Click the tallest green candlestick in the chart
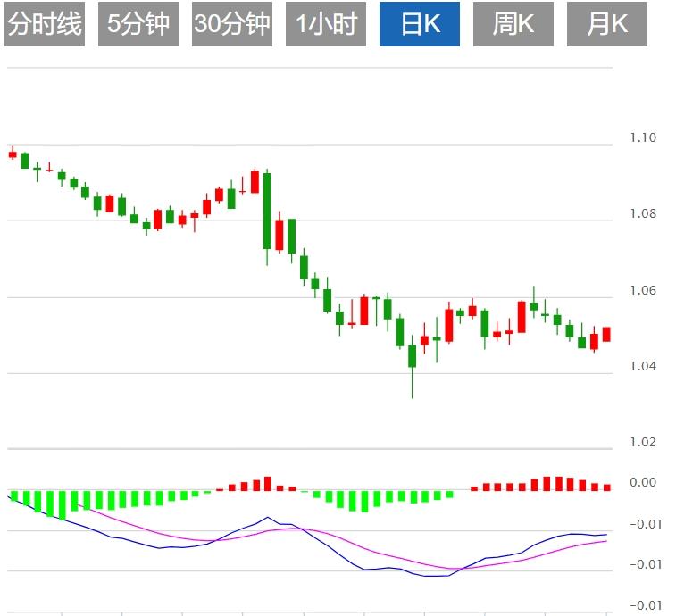The width and height of the screenshot is (676, 616). point(267,211)
